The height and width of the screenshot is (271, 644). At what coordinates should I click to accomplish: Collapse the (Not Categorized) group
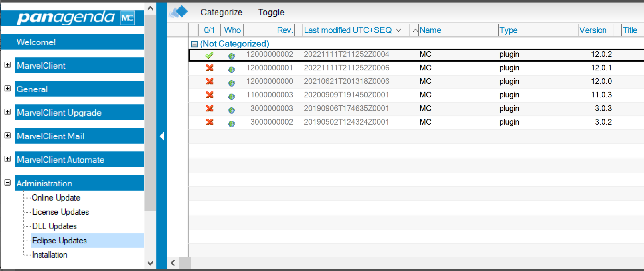coord(194,44)
